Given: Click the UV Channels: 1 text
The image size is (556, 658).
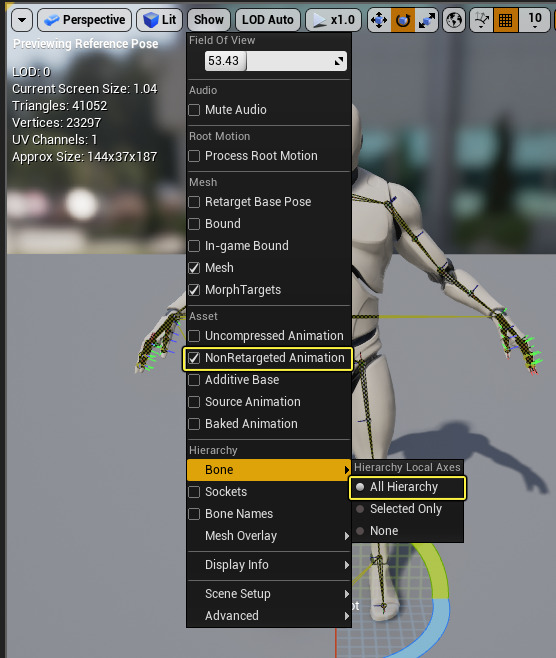Looking at the screenshot, I should click(x=55, y=140).
